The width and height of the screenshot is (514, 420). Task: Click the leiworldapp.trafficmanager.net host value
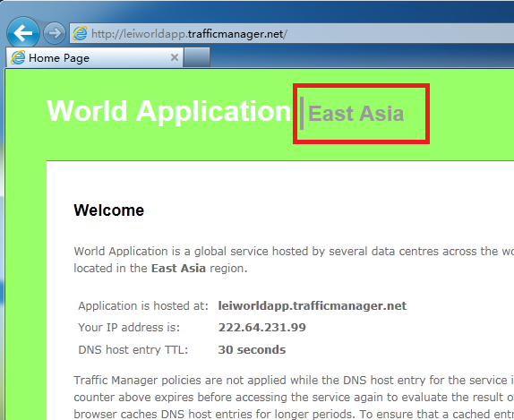coord(312,306)
